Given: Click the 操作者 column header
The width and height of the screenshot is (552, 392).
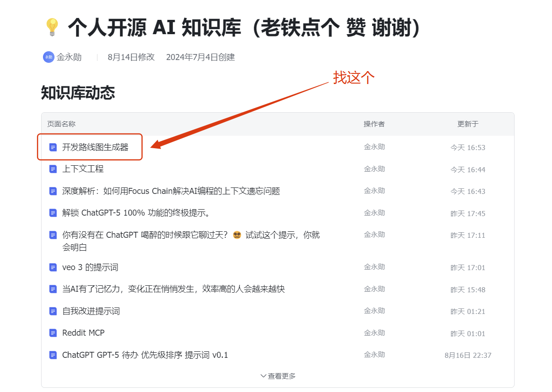Looking at the screenshot, I should (x=374, y=124).
